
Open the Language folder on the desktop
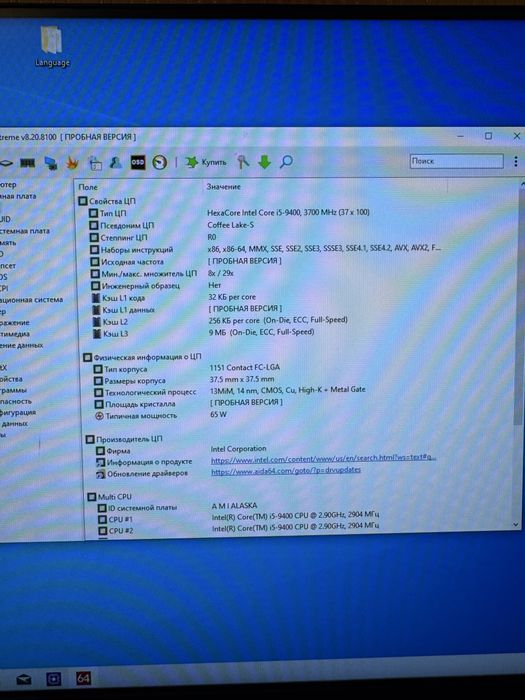click(x=52, y=46)
